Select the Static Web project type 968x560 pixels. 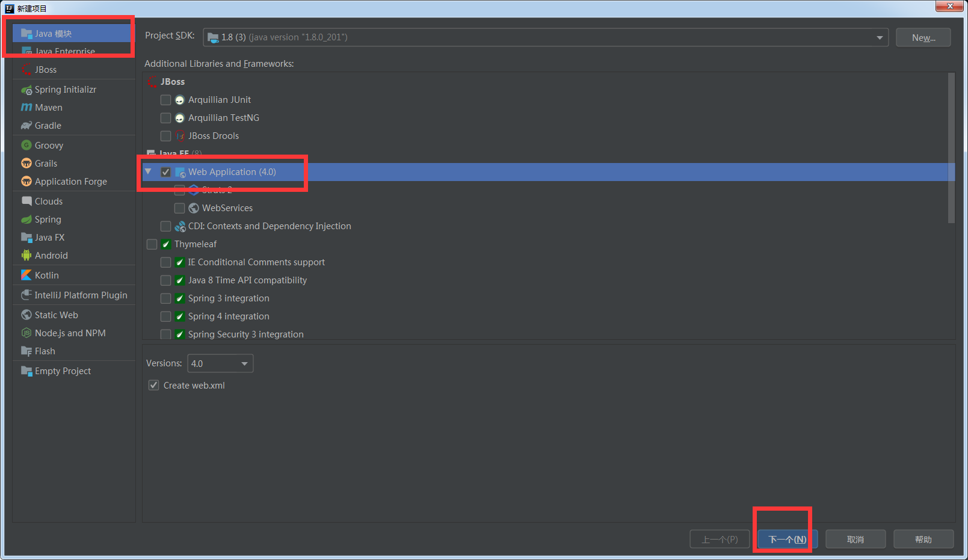[56, 315]
